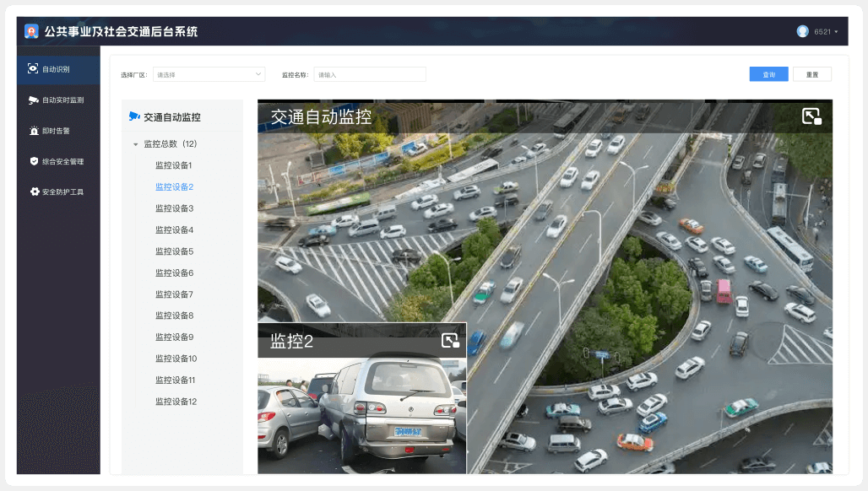
Task: Choose 监控设备12 from the tree
Action: pyautogui.click(x=176, y=402)
